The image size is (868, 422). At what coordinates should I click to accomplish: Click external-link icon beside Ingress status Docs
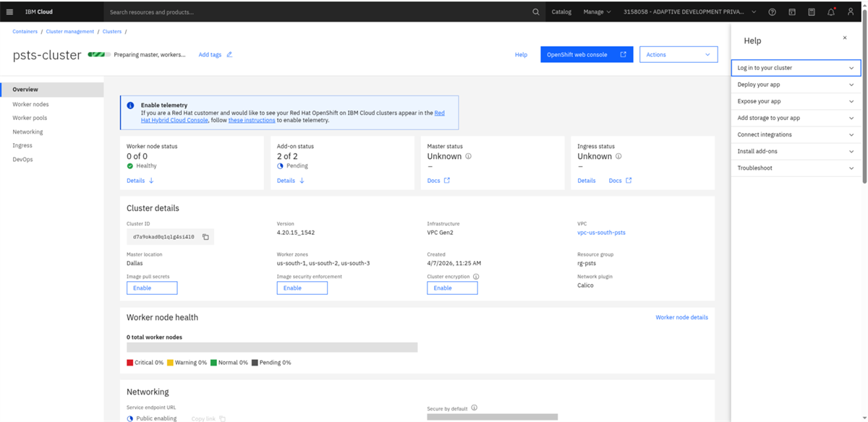(x=629, y=181)
